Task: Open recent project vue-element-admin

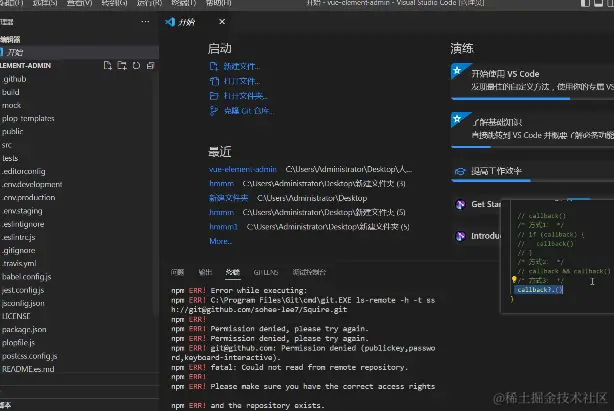Action: click(243, 169)
